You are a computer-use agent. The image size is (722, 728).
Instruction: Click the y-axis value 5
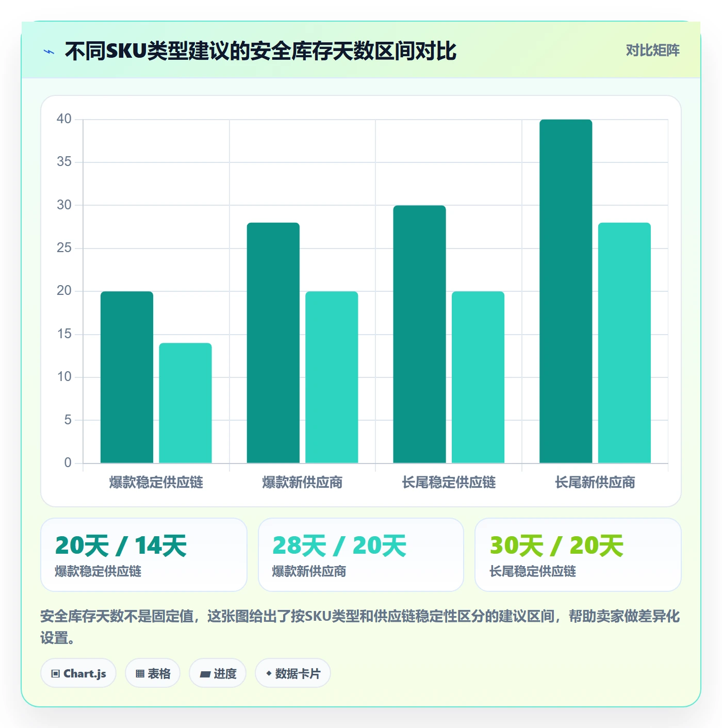(68, 420)
